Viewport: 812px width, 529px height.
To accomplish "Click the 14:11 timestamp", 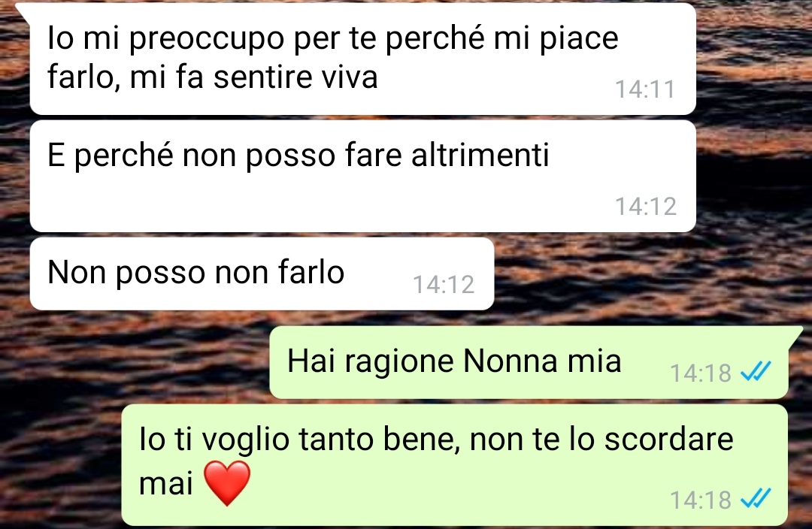I will click(x=645, y=89).
